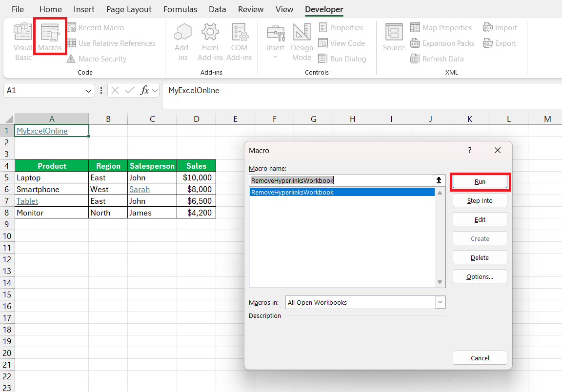Open the Data tab
562x392 pixels.
(x=217, y=9)
